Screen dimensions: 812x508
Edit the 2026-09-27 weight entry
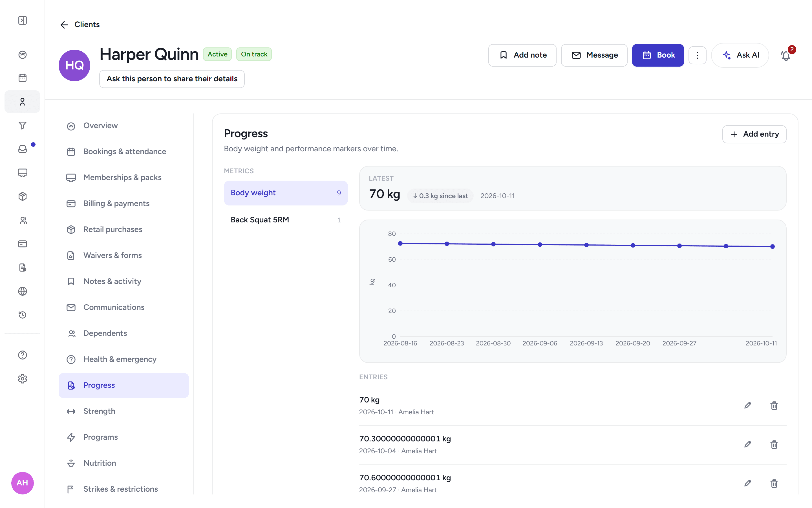(748, 483)
